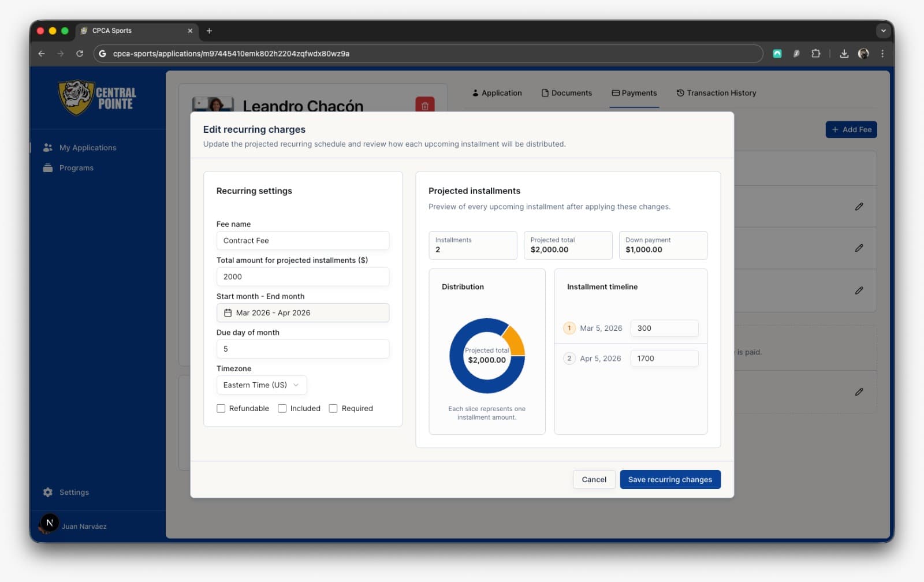Open My Applications in sidebar

tap(87, 148)
